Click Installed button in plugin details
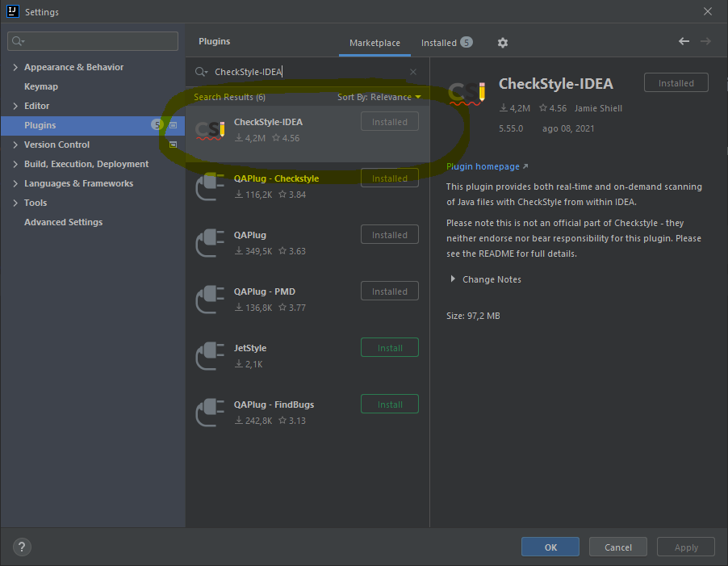 [x=676, y=82]
